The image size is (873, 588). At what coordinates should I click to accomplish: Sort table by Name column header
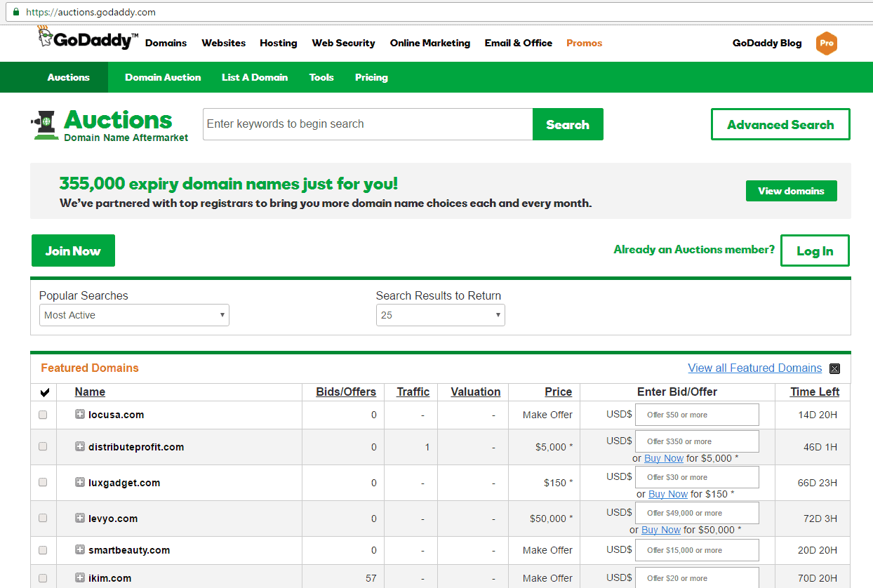coord(90,392)
